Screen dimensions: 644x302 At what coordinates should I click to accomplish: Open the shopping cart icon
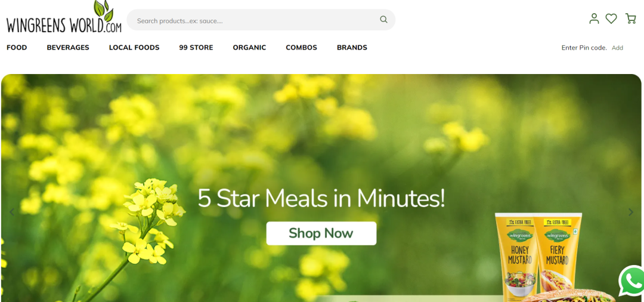(630, 19)
